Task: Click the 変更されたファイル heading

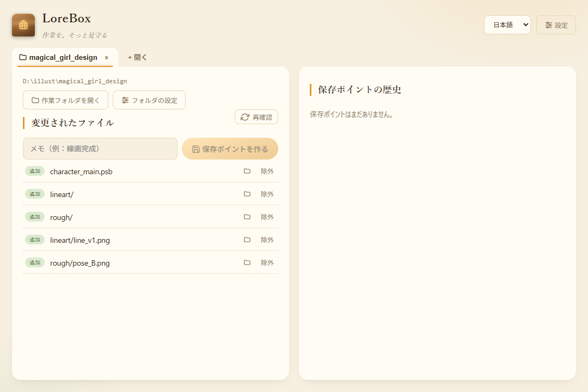Action: (x=72, y=122)
